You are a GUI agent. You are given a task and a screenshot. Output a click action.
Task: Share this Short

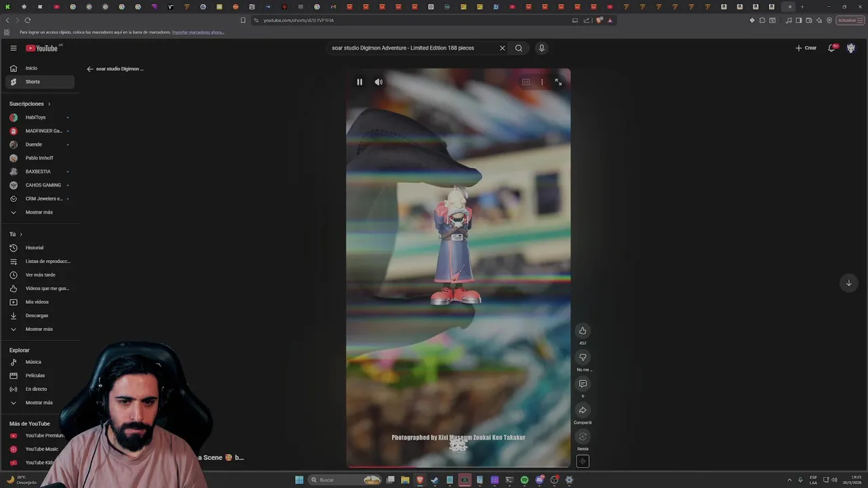point(583,410)
